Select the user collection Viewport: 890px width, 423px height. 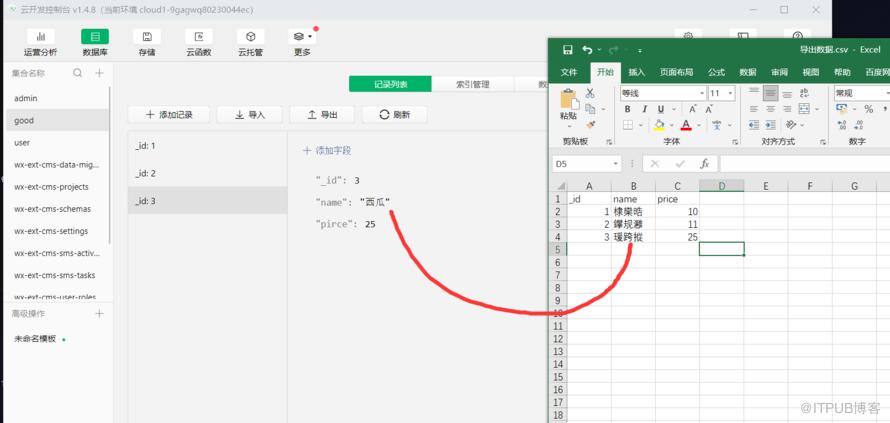[x=57, y=143]
